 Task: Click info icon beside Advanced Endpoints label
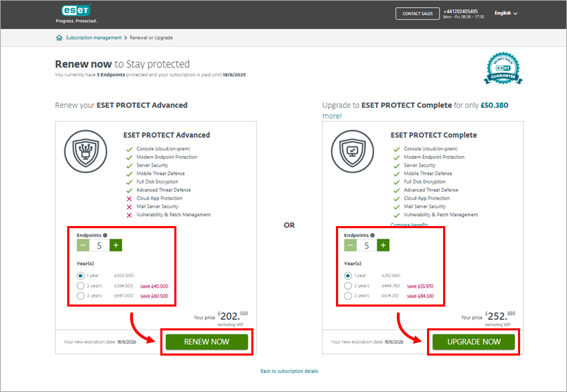pos(105,235)
